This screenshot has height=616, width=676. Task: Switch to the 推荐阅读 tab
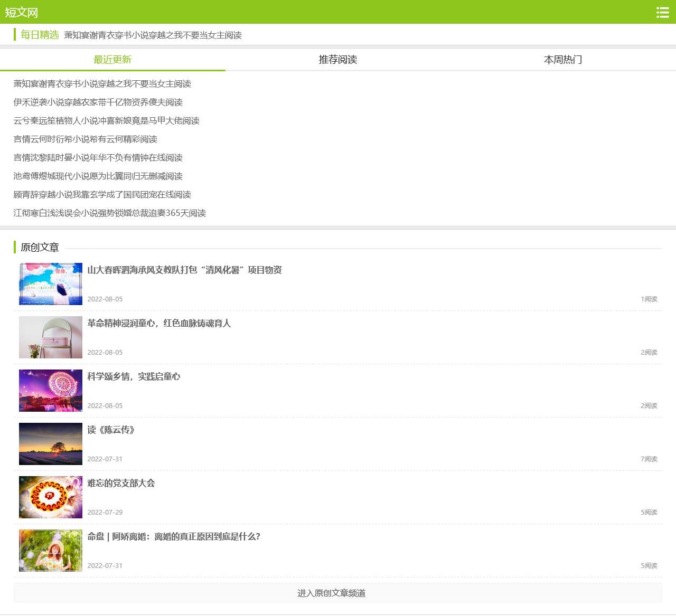[x=338, y=60]
